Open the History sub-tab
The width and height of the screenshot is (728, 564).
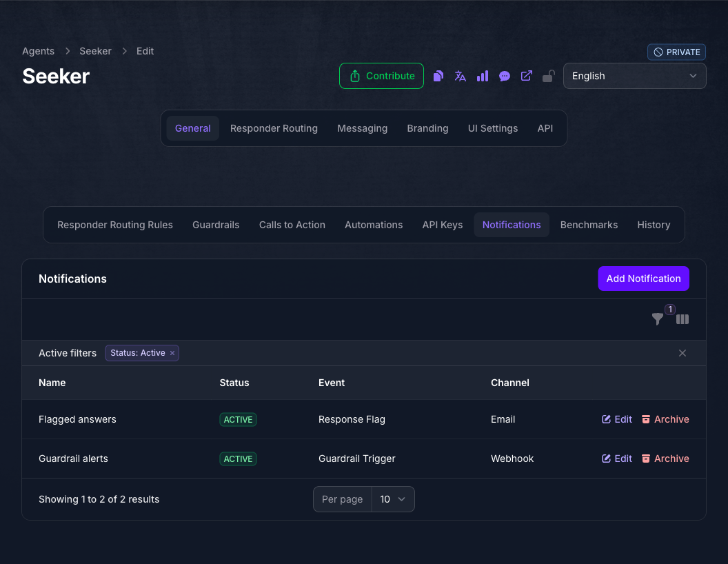[654, 225]
